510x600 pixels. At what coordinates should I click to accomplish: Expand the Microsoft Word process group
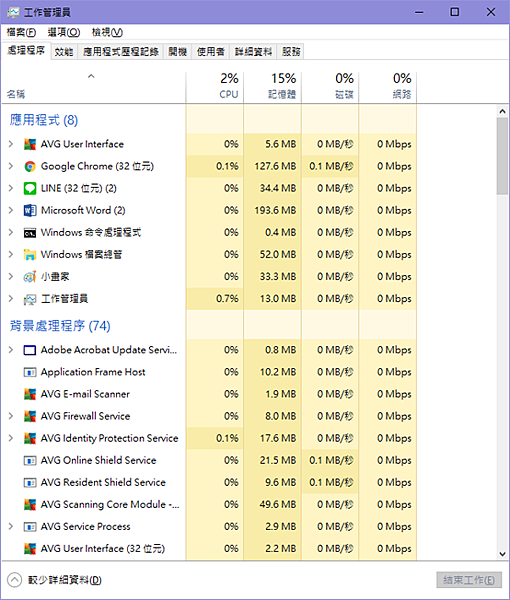point(11,210)
